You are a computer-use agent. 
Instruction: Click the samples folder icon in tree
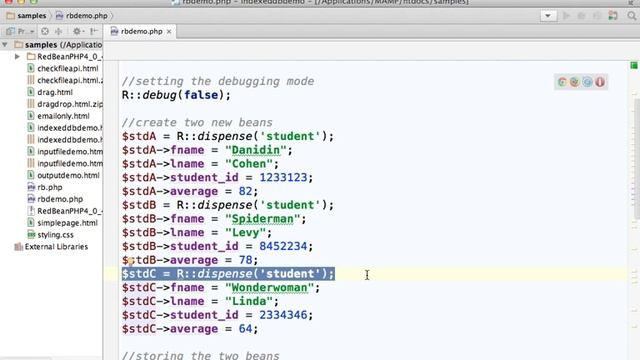[18, 44]
